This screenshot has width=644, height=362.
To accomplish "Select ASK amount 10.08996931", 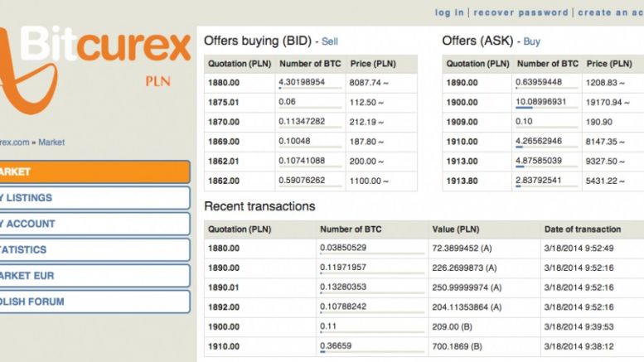I will pyautogui.click(x=541, y=102).
